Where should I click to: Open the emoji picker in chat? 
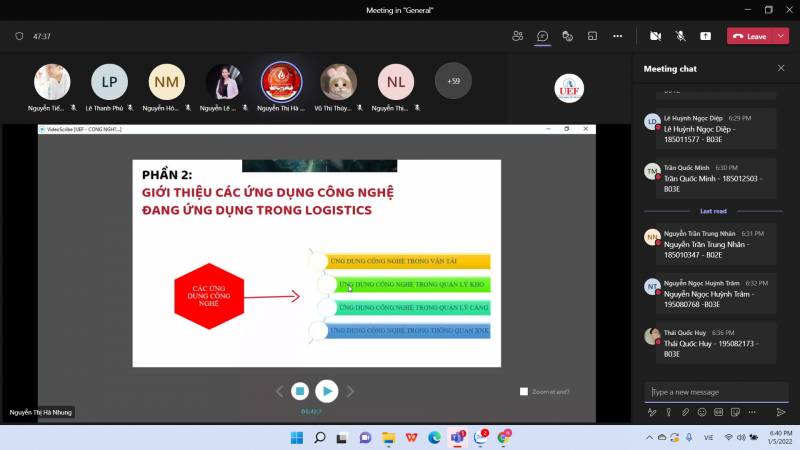(x=702, y=412)
